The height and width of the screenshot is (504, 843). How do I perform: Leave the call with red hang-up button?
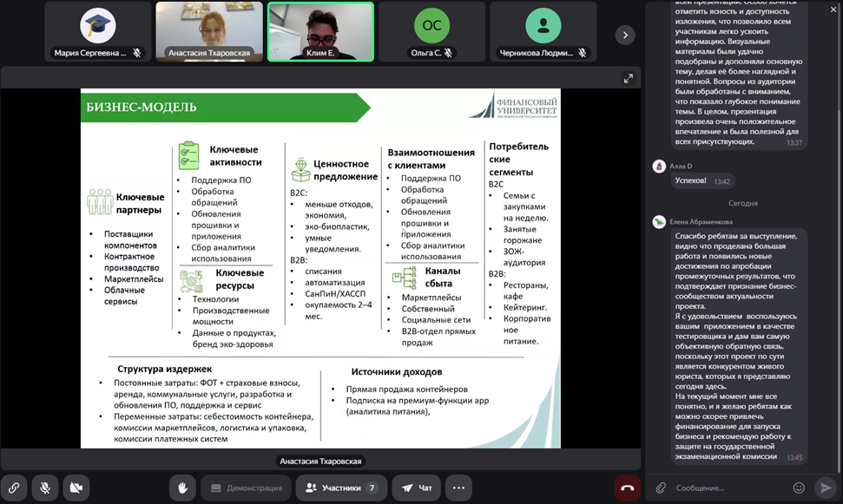point(627,488)
